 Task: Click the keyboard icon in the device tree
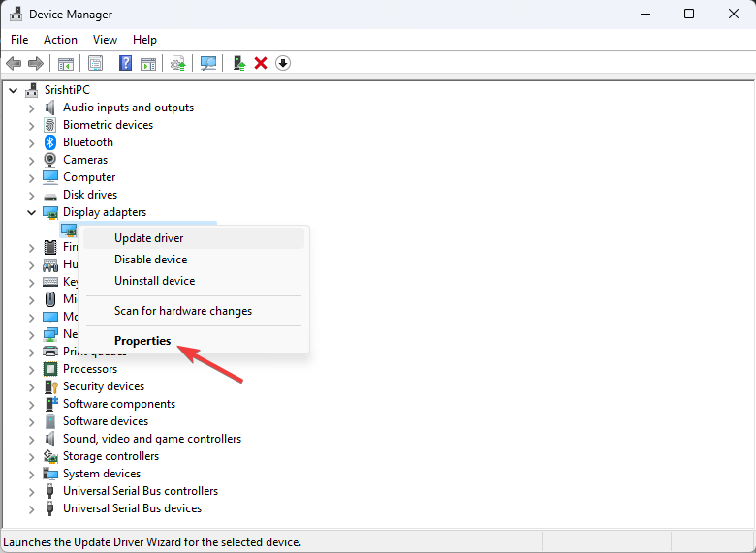(50, 282)
